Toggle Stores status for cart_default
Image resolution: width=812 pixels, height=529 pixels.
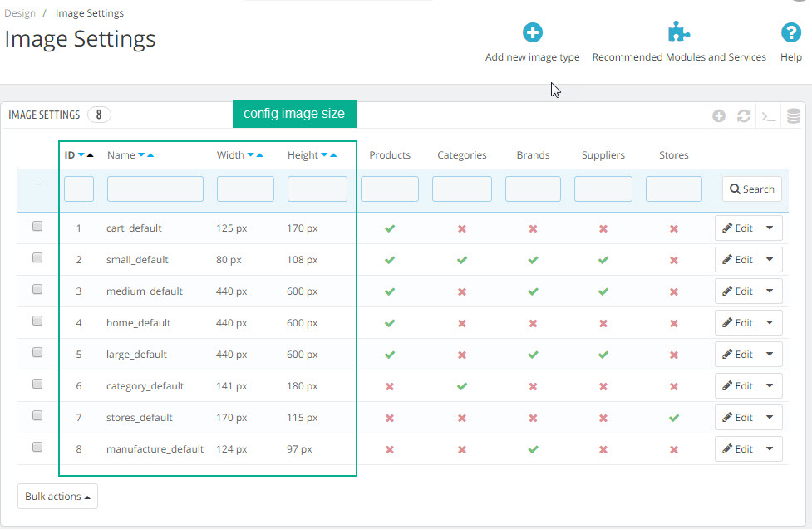tap(674, 228)
